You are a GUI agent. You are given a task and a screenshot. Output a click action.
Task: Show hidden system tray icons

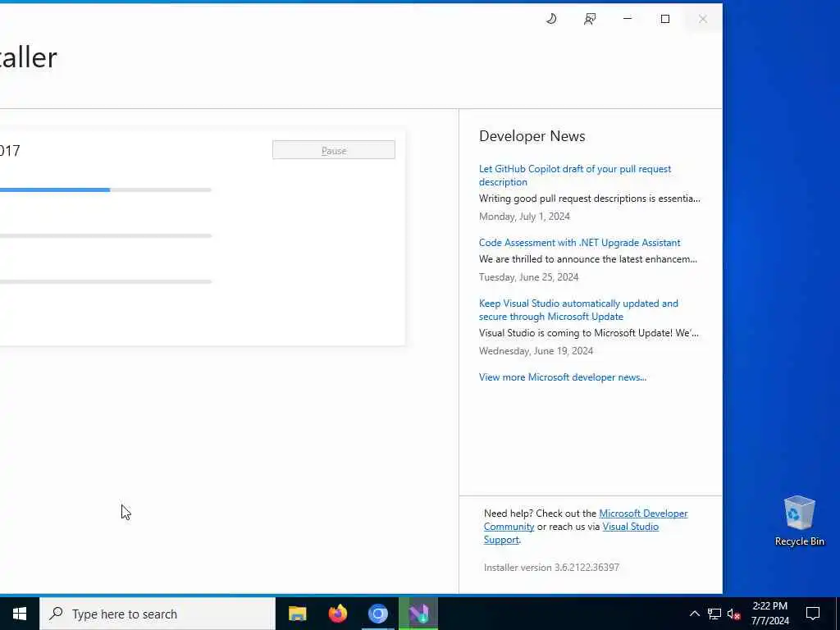694,614
